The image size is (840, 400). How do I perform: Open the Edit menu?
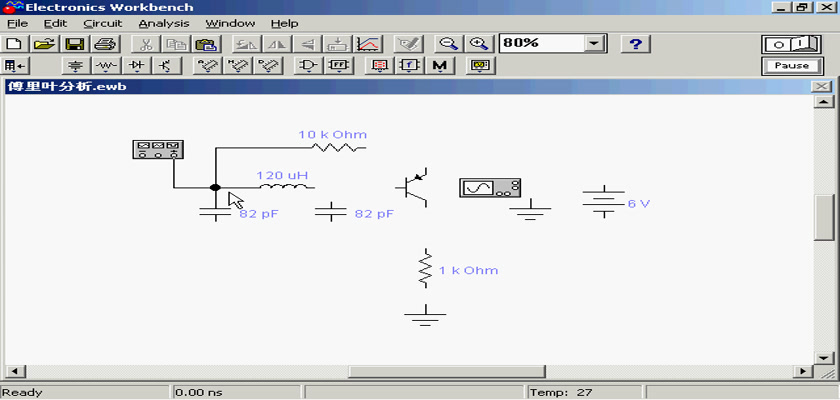tap(56, 24)
